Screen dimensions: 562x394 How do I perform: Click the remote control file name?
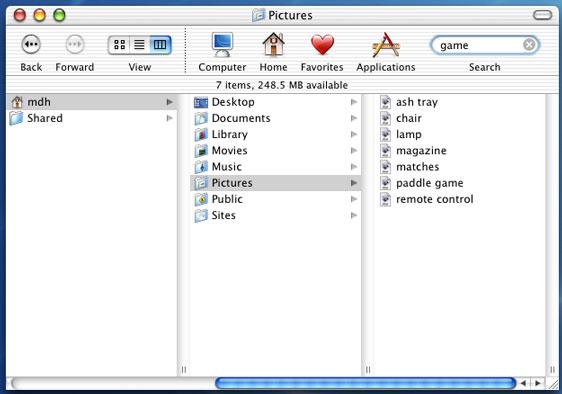pyautogui.click(x=434, y=199)
